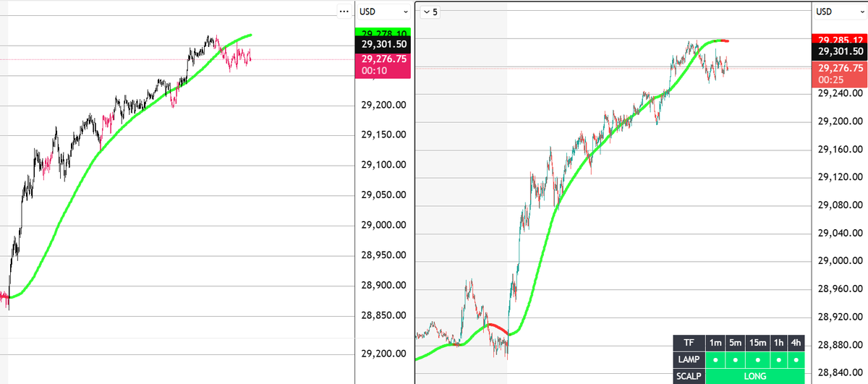The image size is (868, 384).
Task: Click the TF header cell in indicator table
Action: (x=688, y=343)
